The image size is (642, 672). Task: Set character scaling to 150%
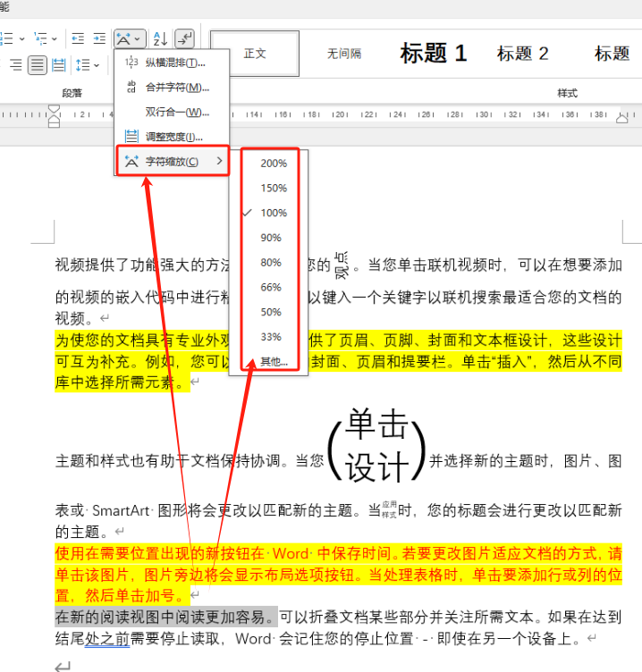coord(274,189)
